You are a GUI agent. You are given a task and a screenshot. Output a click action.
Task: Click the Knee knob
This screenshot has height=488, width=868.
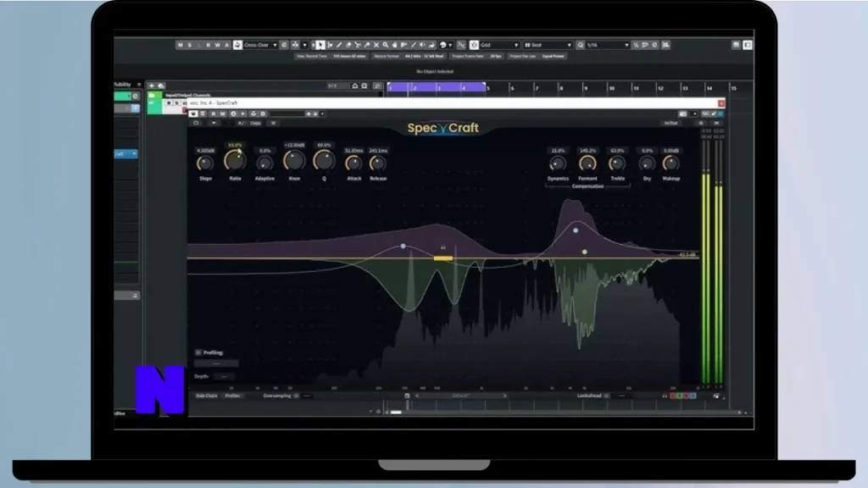294,161
